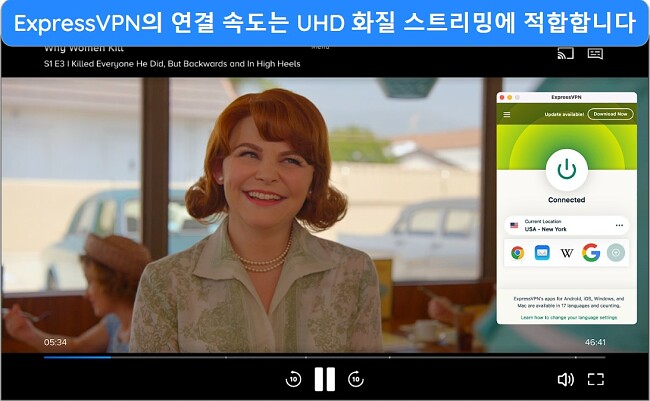This screenshot has height=401, width=650.
Task: Open Wikipedia shortcut in ExpressVPN
Action: point(567,253)
